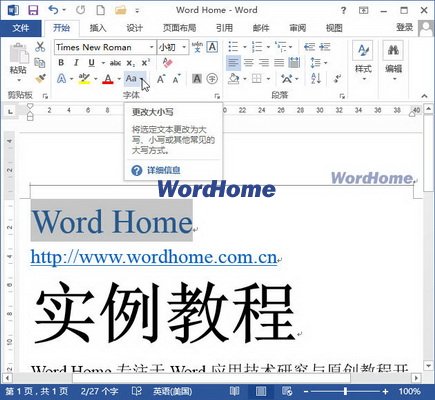Switch to the 审阅 tab

(x=298, y=28)
